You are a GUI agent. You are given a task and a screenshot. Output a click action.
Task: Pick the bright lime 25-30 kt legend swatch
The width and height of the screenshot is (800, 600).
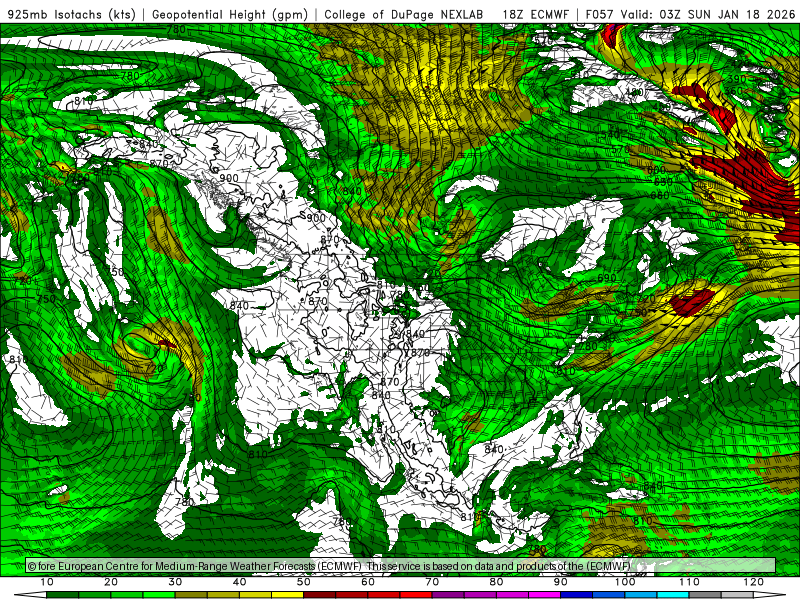(x=159, y=595)
